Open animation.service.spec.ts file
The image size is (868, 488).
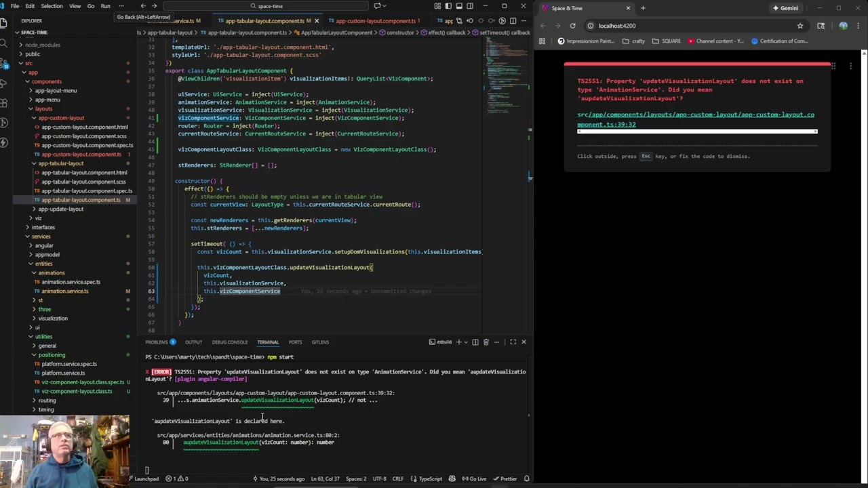pyautogui.click(x=71, y=282)
